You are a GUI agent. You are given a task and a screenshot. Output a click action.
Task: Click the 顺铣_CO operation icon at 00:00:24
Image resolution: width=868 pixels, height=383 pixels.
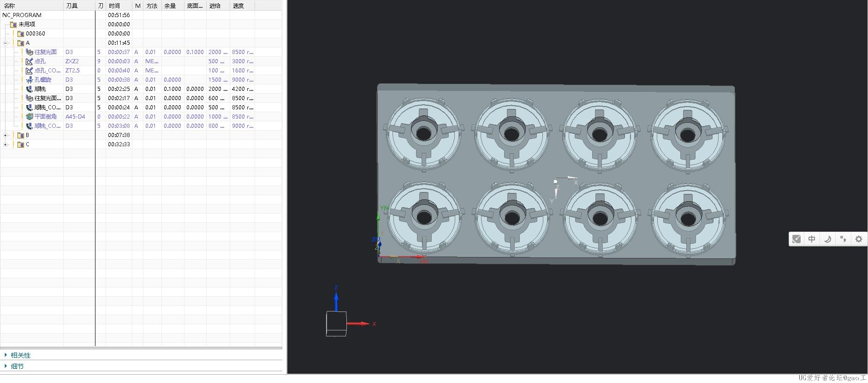point(30,108)
